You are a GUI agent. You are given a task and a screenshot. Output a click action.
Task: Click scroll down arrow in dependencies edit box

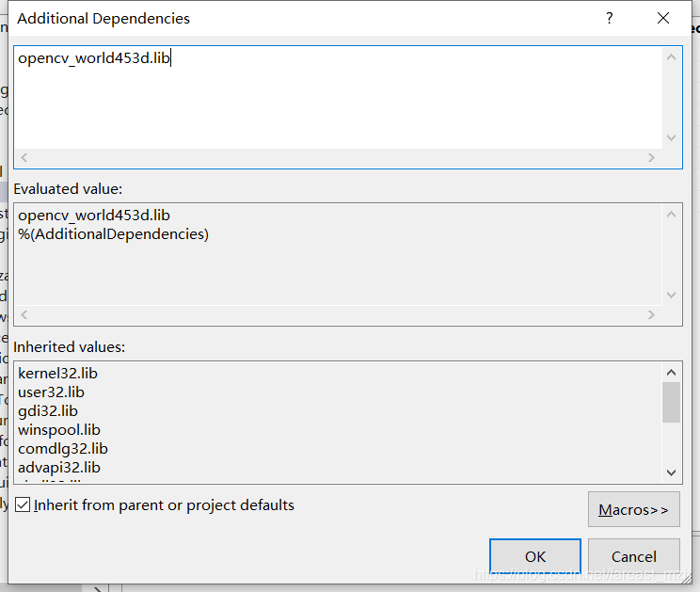(671, 137)
